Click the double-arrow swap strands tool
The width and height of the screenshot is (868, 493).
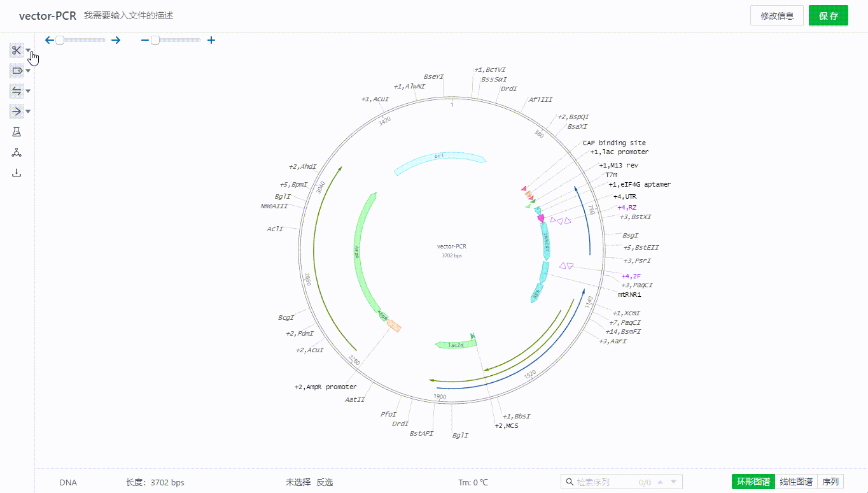point(17,91)
